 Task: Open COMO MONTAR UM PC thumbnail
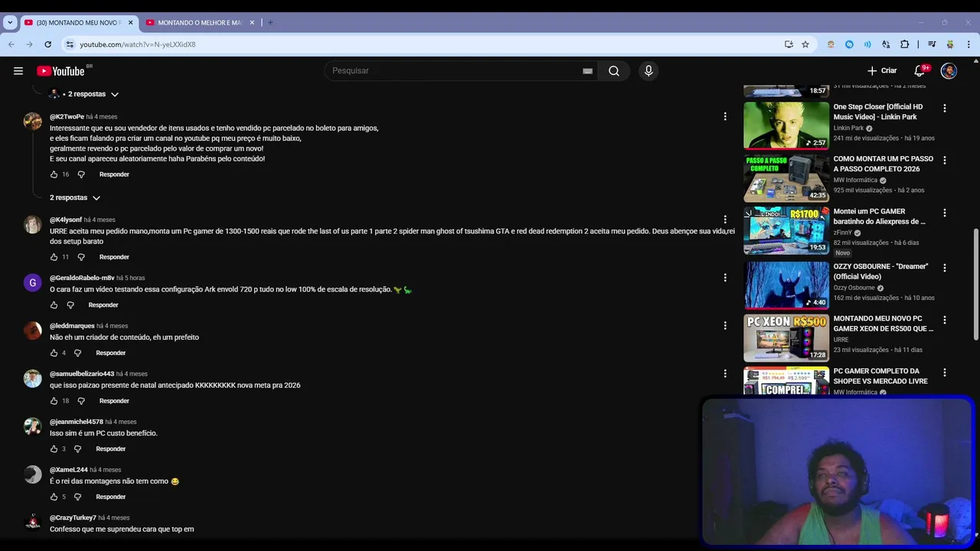(x=786, y=178)
